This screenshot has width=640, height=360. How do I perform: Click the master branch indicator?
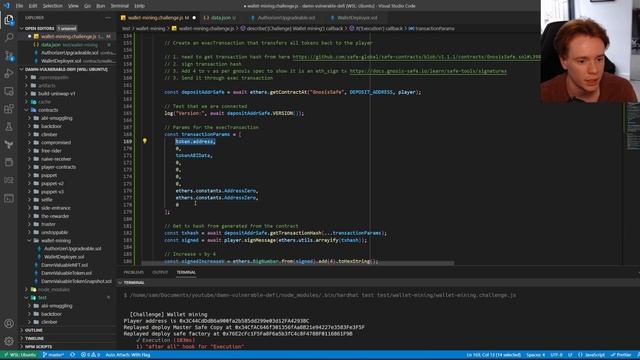tap(53, 355)
